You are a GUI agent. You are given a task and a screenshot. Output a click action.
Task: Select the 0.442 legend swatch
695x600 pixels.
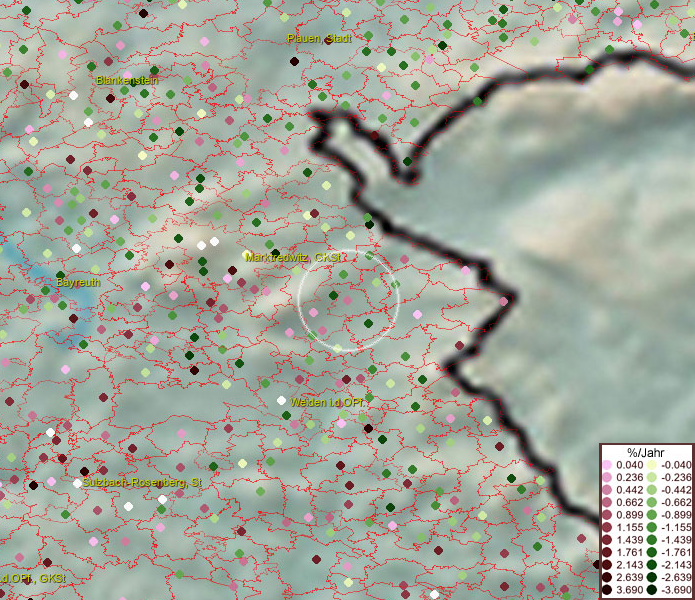[x=607, y=490]
